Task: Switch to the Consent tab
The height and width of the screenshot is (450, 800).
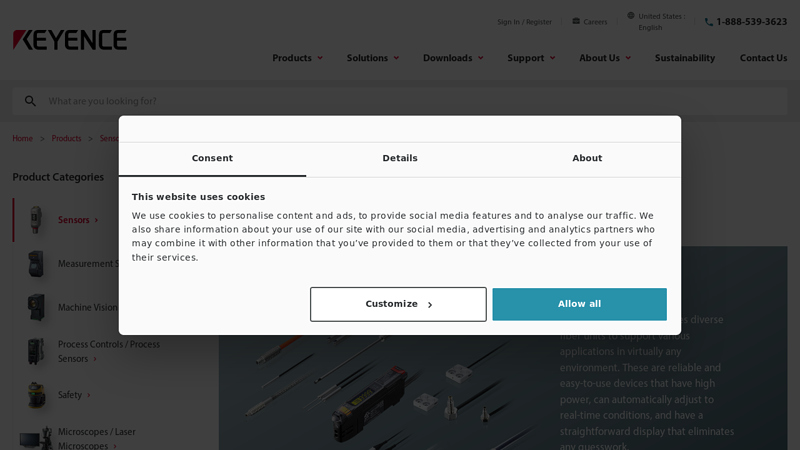Action: (212, 159)
